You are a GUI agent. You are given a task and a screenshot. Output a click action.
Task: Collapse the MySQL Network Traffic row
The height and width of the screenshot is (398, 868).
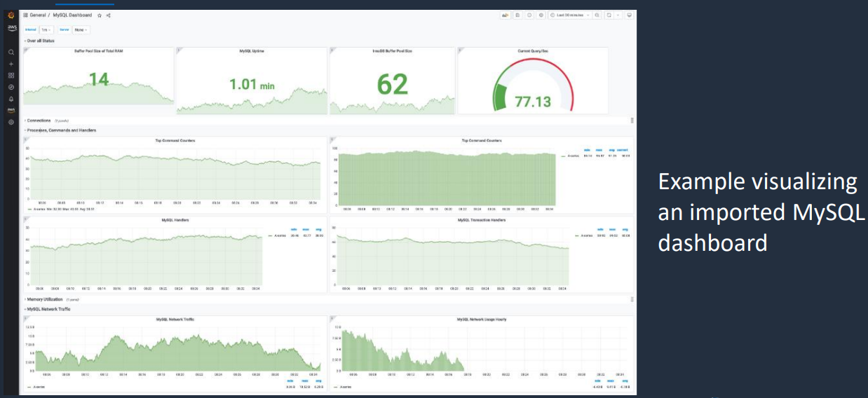(47, 309)
